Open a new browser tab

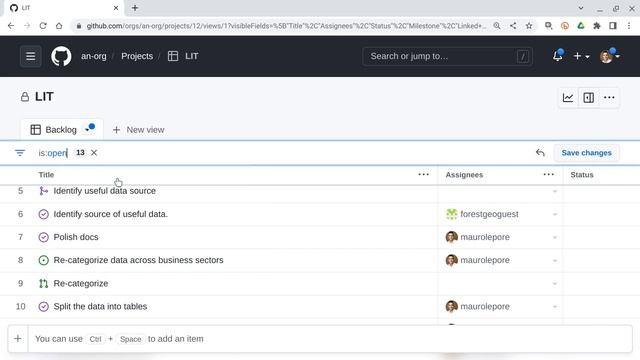click(x=135, y=8)
